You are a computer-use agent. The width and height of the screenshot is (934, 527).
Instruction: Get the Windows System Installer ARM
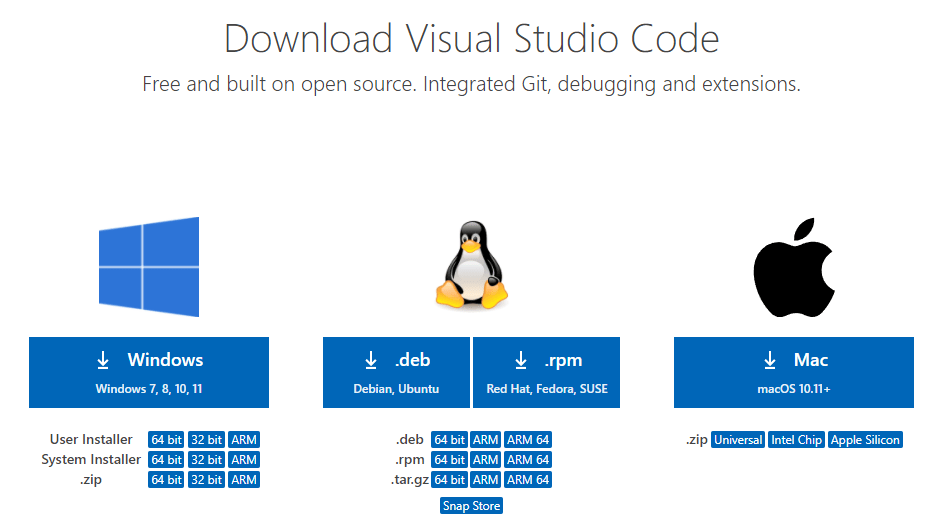click(244, 460)
